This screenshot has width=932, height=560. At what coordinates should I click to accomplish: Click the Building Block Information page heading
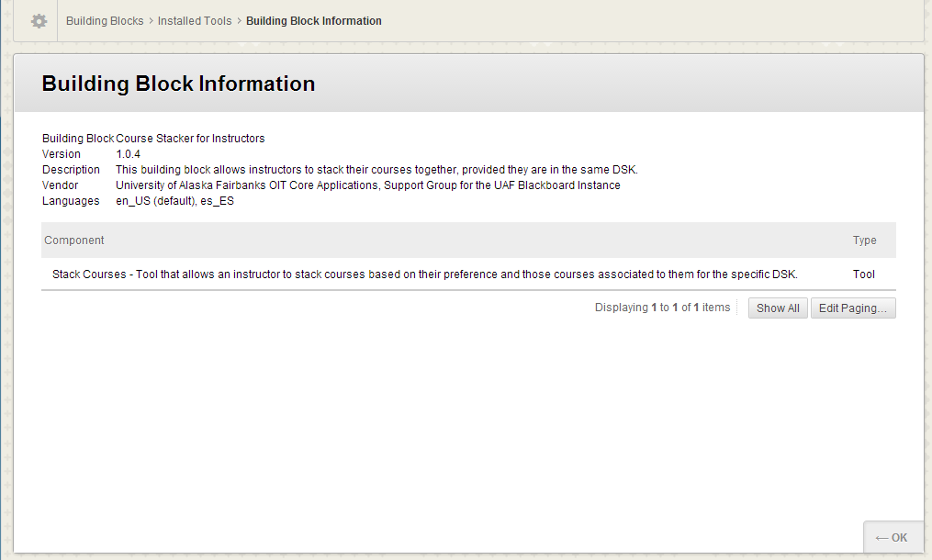tap(178, 84)
